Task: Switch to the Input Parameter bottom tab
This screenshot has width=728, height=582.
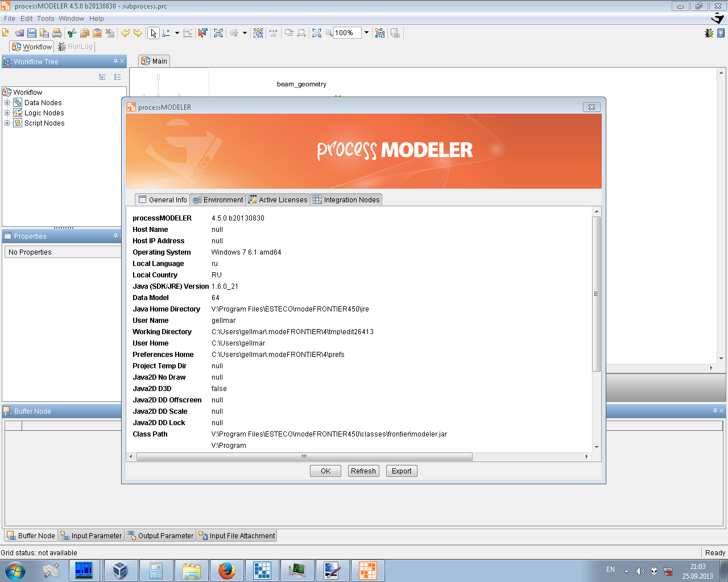Action: (x=91, y=535)
